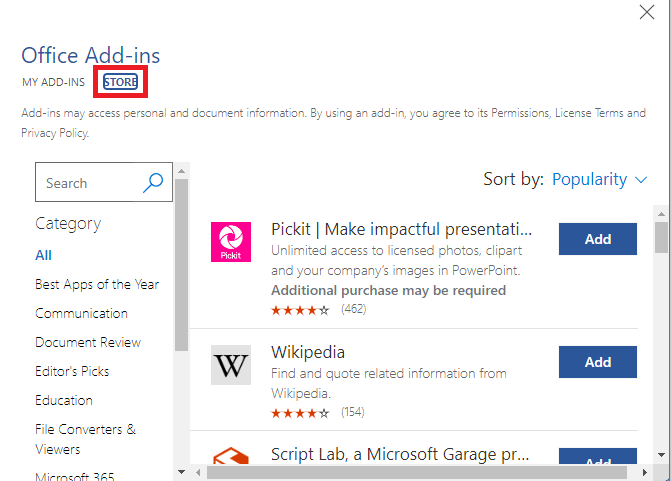The height and width of the screenshot is (481, 671).
Task: Click the results list scrollbar thumb
Action: pyautogui.click(x=661, y=238)
